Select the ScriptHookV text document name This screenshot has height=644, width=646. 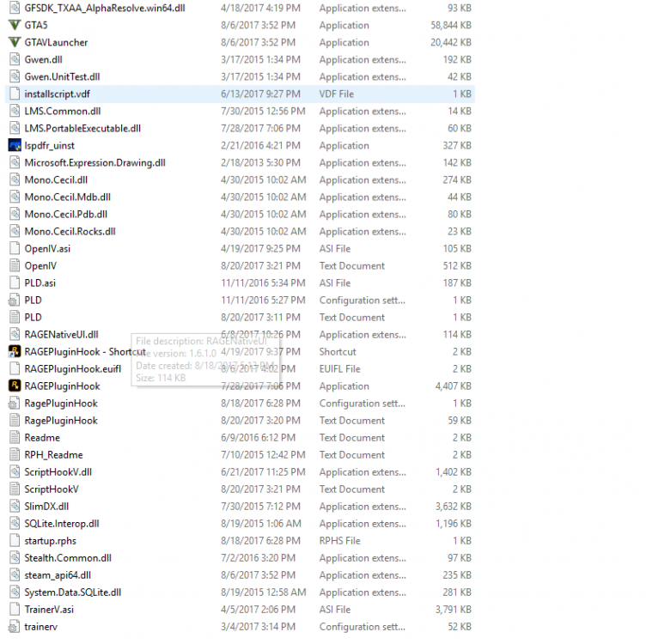point(52,489)
